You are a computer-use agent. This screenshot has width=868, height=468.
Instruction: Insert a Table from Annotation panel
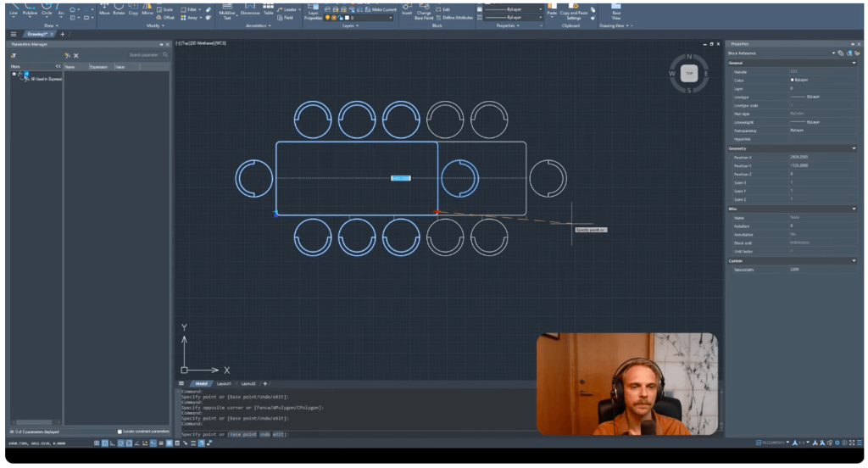(269, 13)
